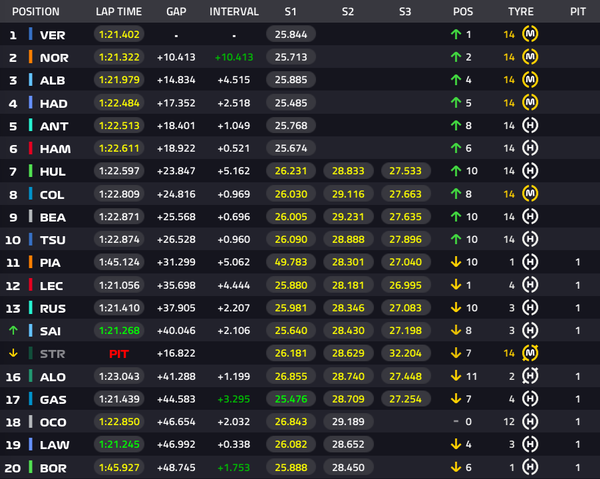Click the hard tyre icon in OCO row
Image resolution: width=600 pixels, height=479 pixels.
coord(530,422)
